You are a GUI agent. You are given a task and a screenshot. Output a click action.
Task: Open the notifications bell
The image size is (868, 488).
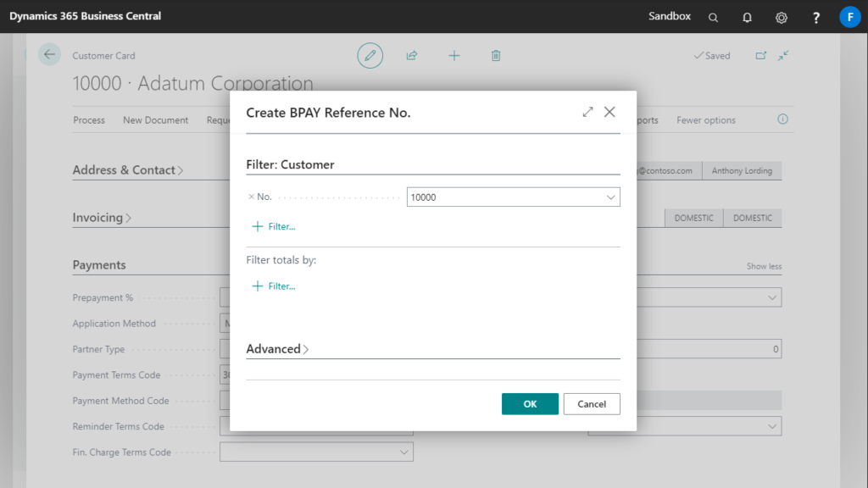click(747, 17)
